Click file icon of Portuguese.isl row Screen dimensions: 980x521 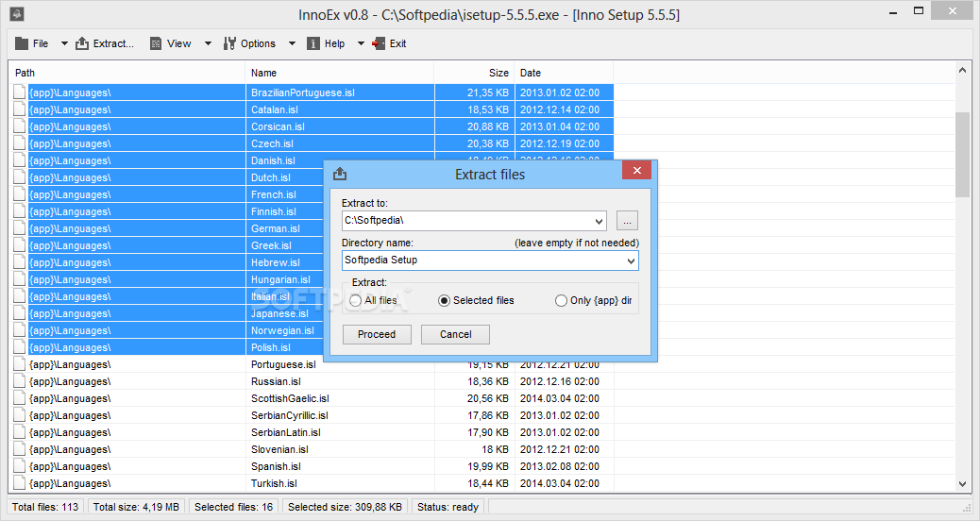(x=20, y=364)
